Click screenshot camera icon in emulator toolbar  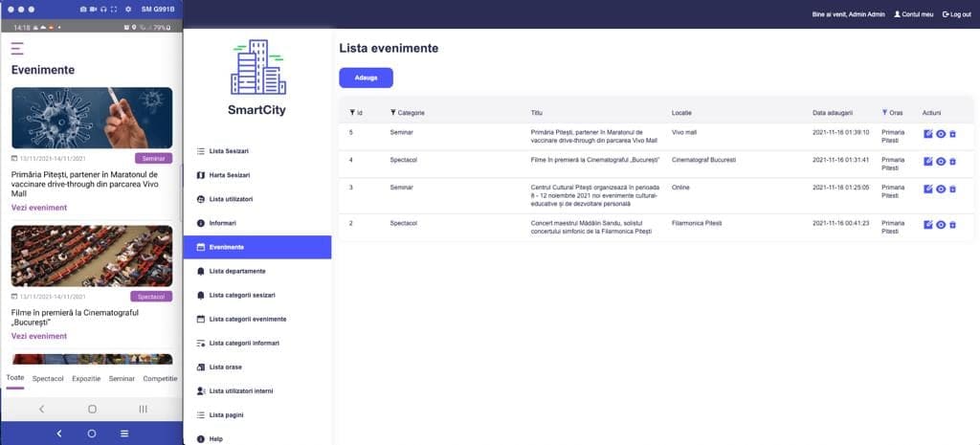pos(83,9)
